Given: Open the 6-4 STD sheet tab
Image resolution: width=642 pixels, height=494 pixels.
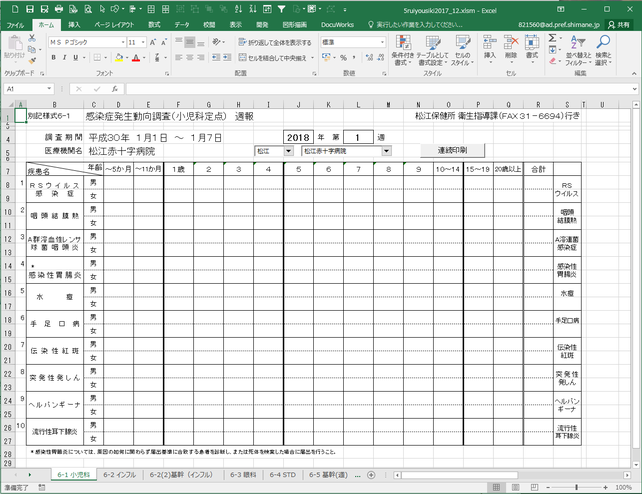Looking at the screenshot, I should [283, 475].
